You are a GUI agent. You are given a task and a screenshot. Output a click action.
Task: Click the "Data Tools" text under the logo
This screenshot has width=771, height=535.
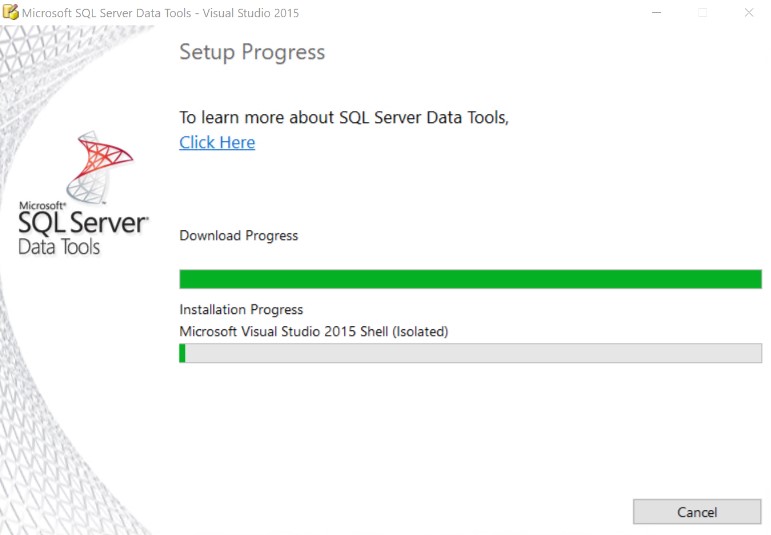coord(59,246)
